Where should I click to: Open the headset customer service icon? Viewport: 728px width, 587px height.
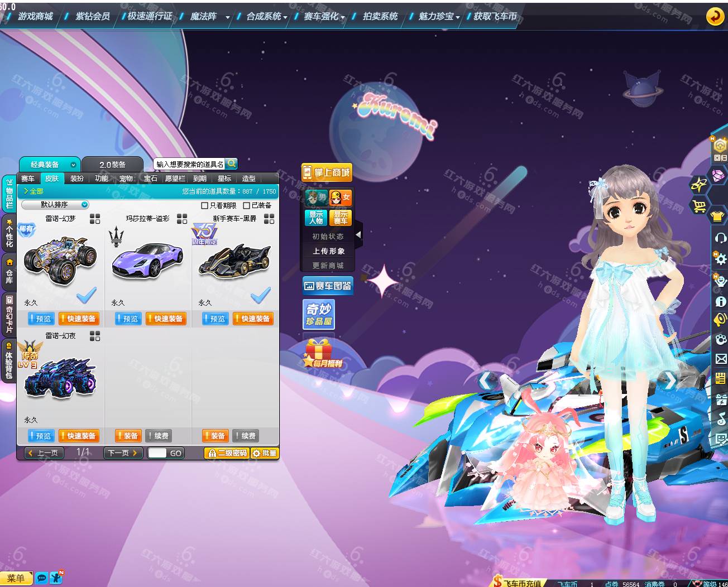[x=720, y=238]
